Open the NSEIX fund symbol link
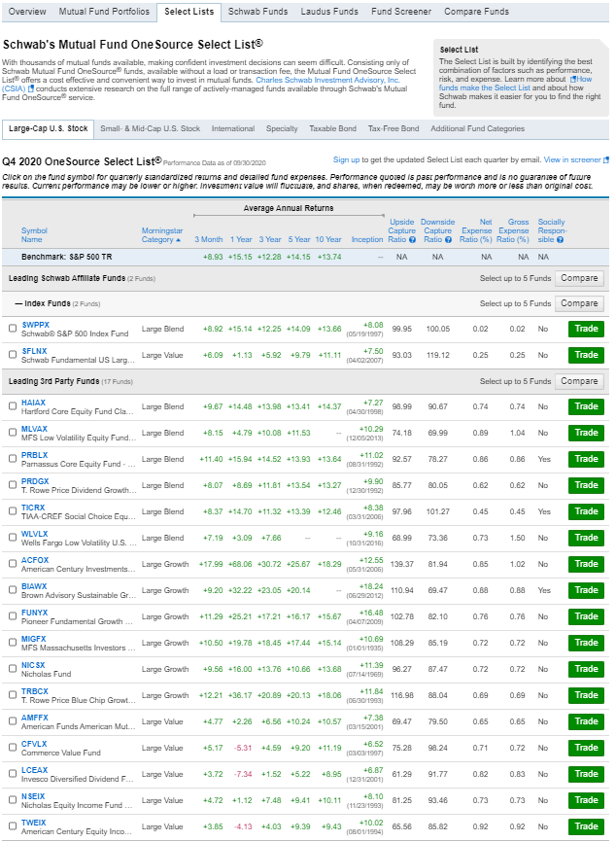Image resolution: width=616 pixels, height=842 pixels. [x=33, y=796]
